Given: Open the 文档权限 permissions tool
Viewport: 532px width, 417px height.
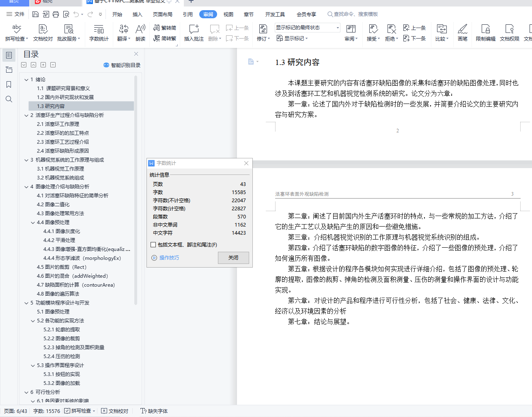Looking at the screenshot, I should point(510,32).
